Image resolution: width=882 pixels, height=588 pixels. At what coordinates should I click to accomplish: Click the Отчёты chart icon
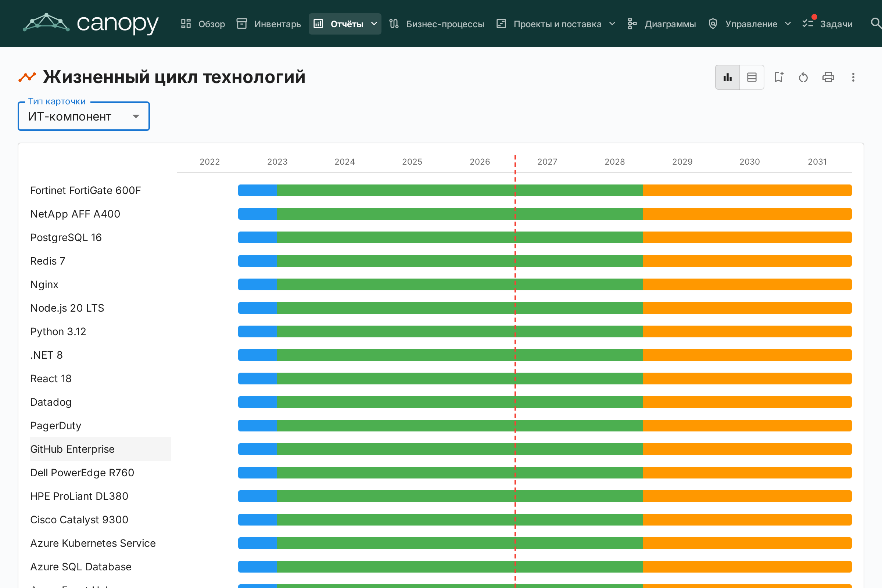pos(318,24)
